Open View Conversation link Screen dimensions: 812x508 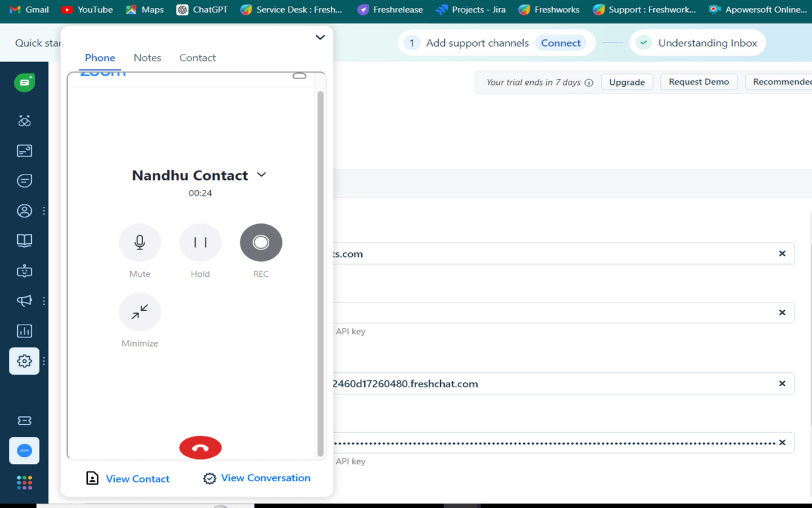coord(265,478)
